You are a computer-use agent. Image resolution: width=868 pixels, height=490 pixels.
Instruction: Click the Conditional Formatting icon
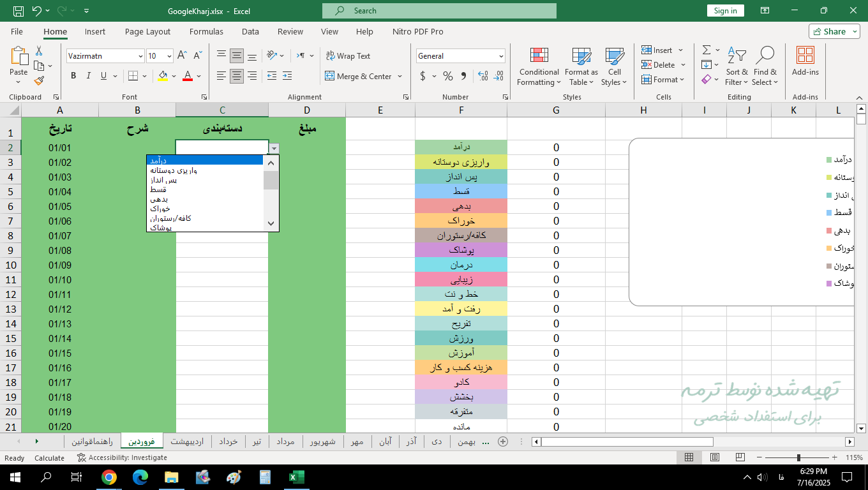click(539, 56)
